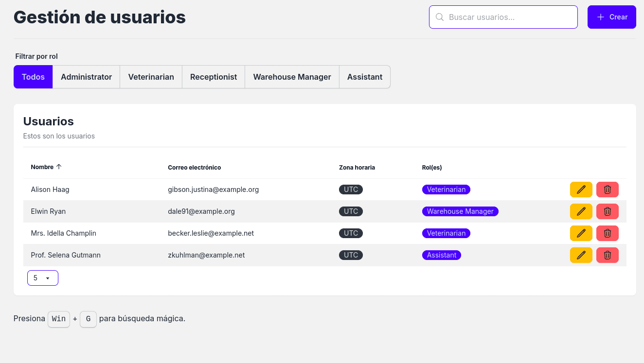The width and height of the screenshot is (644, 363).
Task: Click email gibson.justina@example.org
Action: [x=214, y=190]
